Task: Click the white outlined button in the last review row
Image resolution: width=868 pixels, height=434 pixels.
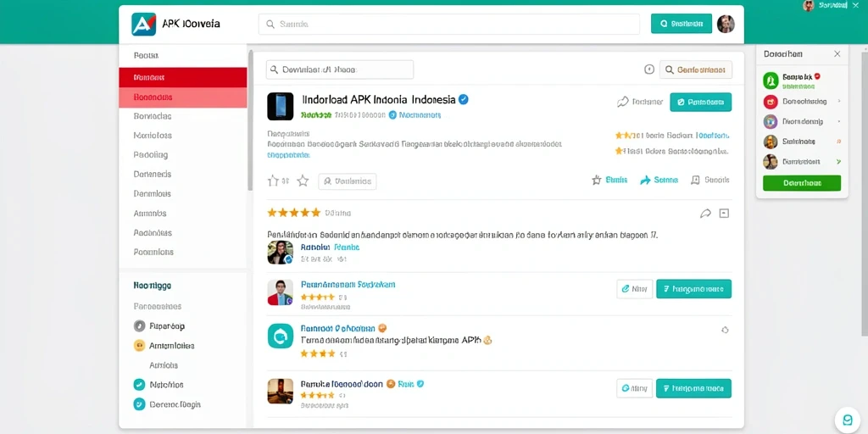Action: pos(634,388)
